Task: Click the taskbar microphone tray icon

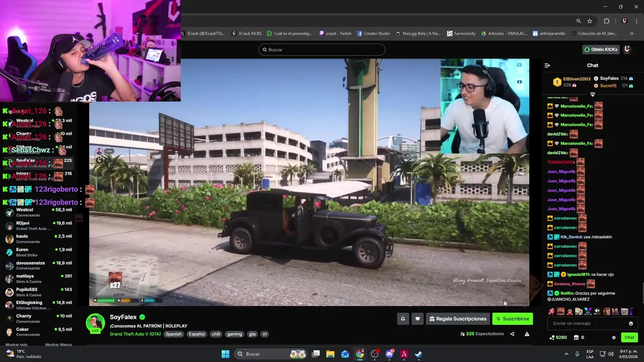Action: click(578, 354)
